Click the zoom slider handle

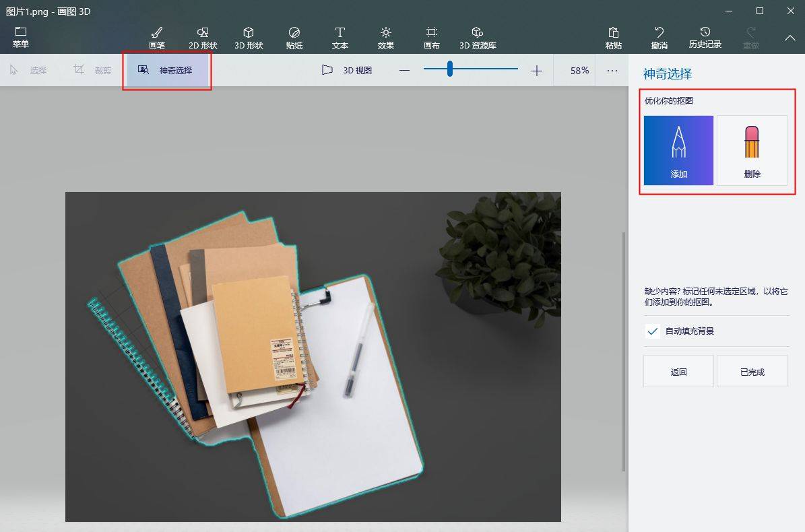pyautogui.click(x=449, y=69)
